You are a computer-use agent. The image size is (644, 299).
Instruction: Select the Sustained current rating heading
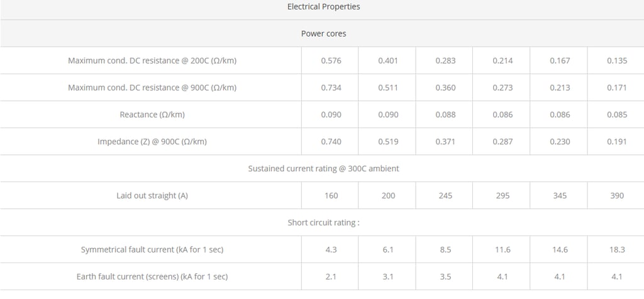[324, 169]
